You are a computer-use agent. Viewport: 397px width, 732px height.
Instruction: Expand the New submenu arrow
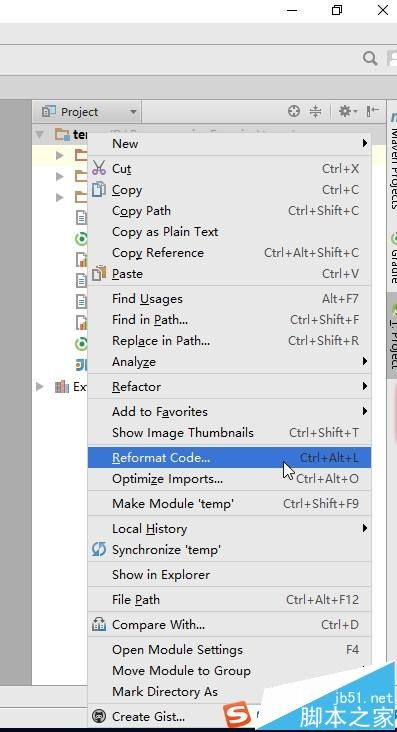click(365, 143)
